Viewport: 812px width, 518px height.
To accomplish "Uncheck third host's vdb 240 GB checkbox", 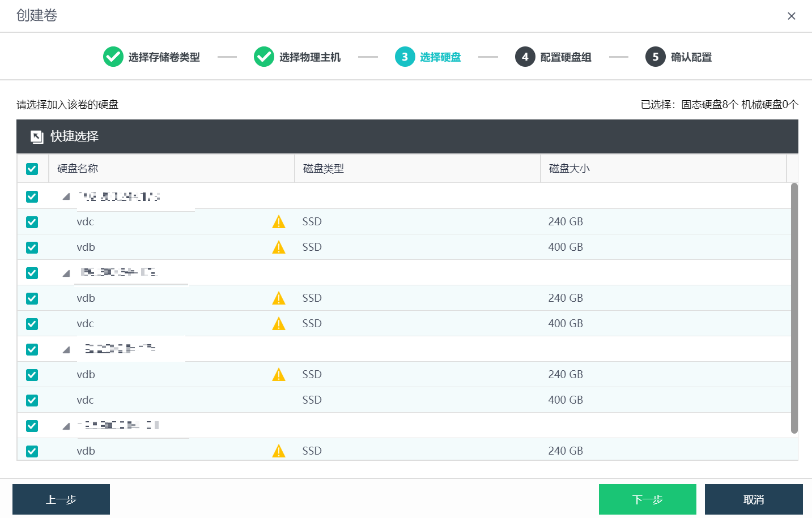I will [x=32, y=375].
